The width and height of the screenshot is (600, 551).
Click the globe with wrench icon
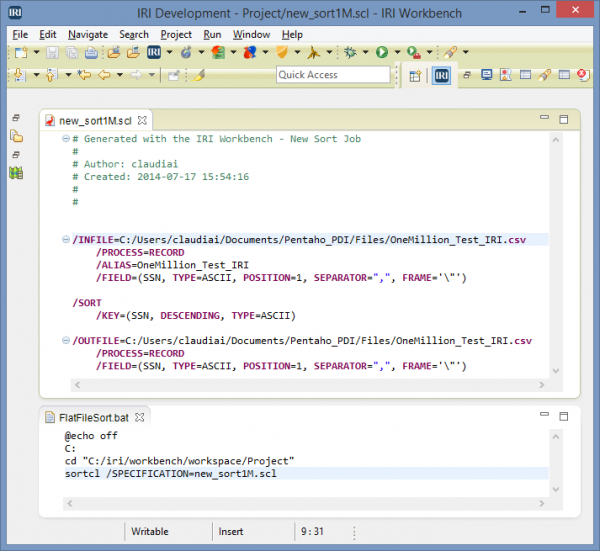click(x=186, y=52)
